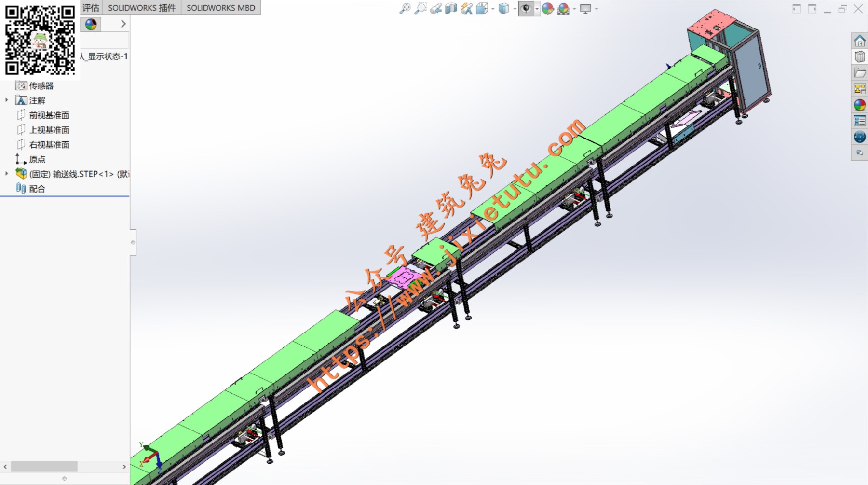Open the Display Style dropdown arrow
This screenshot has height=485, width=868.
pyautogui.click(x=515, y=9)
